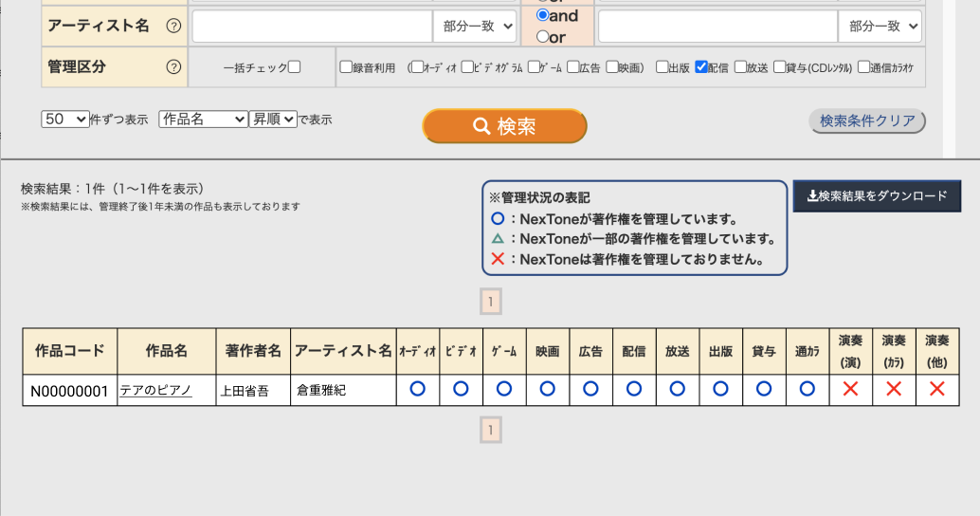Click the red X under 演奏(他) column
Screen dimensions: 980x516
point(937,389)
